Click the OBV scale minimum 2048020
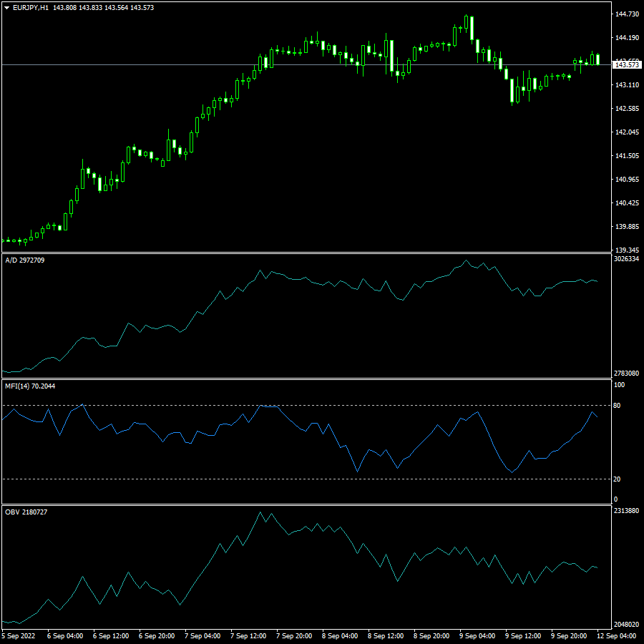 [626, 625]
